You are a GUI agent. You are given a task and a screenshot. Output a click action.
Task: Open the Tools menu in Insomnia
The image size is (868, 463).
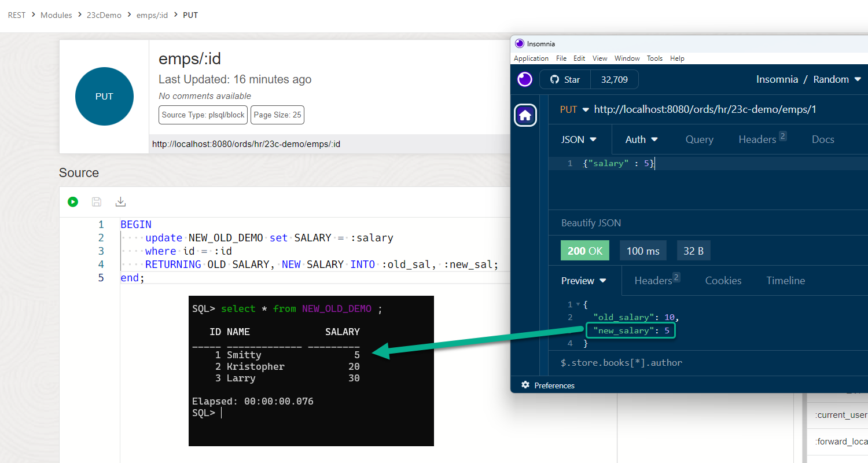point(654,58)
